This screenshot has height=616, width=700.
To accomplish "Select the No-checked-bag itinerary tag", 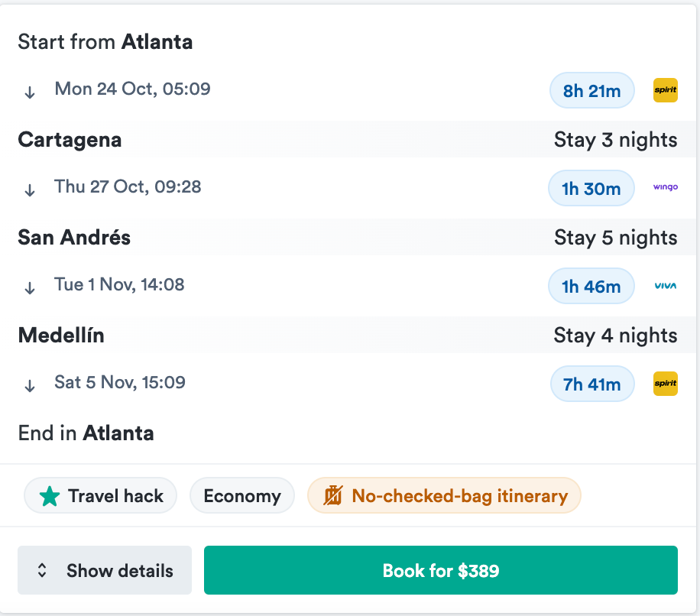I will (444, 496).
